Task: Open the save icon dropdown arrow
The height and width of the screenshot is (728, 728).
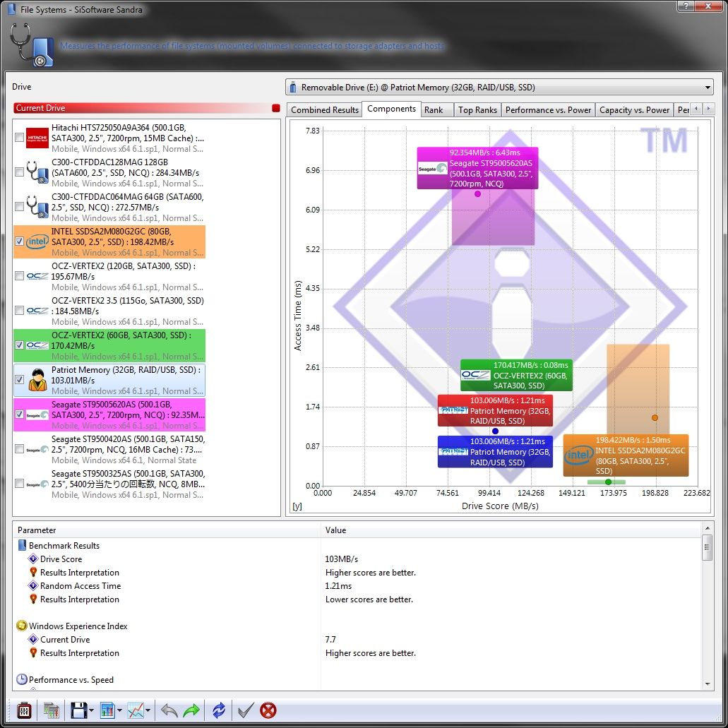Action: pyautogui.click(x=91, y=710)
